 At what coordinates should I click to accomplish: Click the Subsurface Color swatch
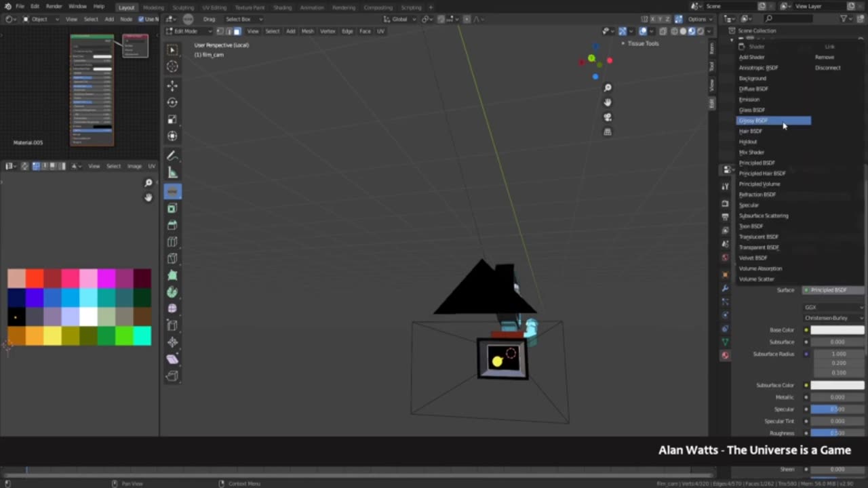pos(837,385)
